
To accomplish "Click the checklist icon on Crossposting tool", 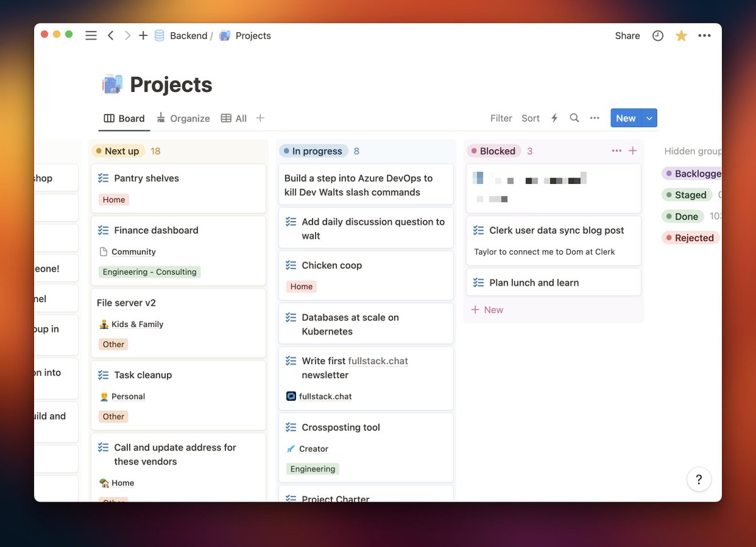I will 291,427.
